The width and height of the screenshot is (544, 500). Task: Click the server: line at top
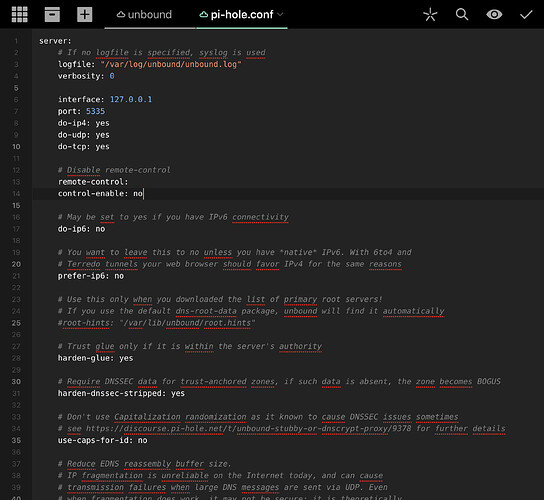[55, 41]
